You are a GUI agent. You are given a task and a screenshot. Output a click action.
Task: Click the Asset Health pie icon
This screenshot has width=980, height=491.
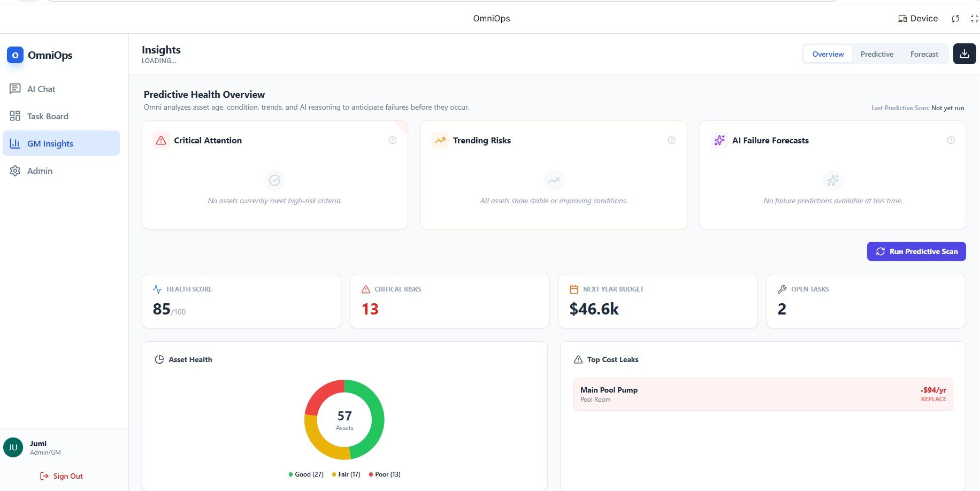click(x=159, y=359)
